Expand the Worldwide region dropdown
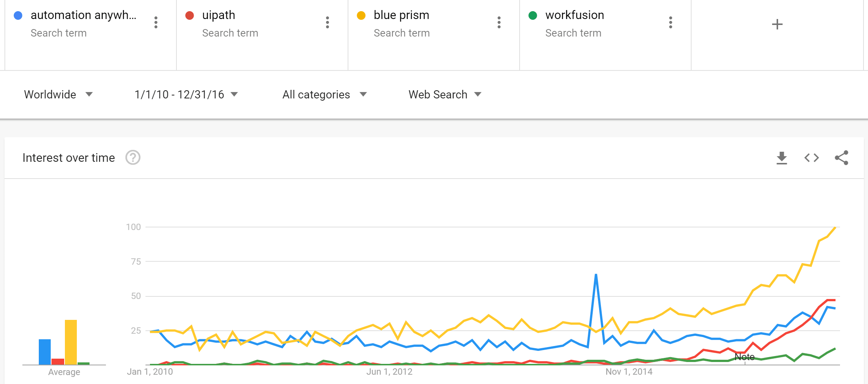This screenshot has height=384, width=868. point(58,95)
